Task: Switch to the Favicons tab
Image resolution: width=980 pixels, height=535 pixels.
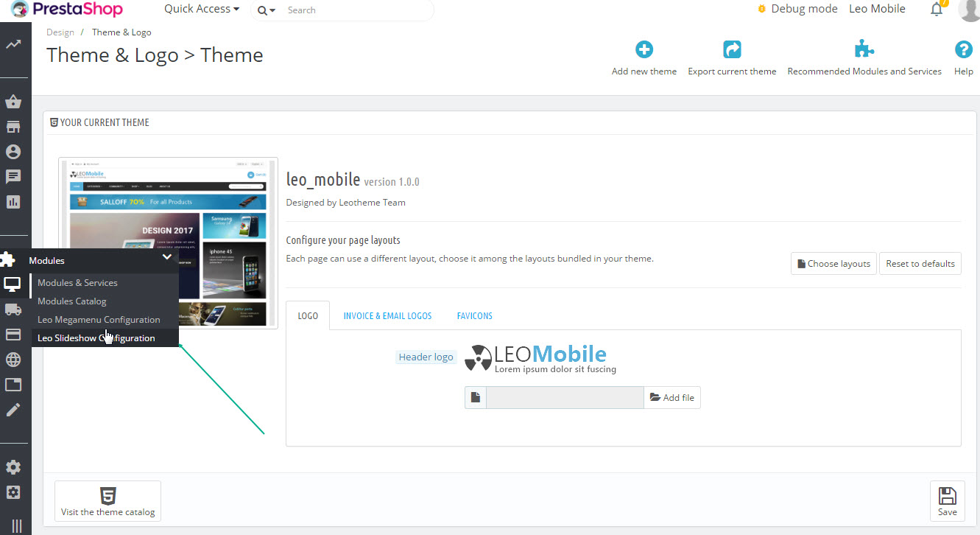Action: point(475,315)
